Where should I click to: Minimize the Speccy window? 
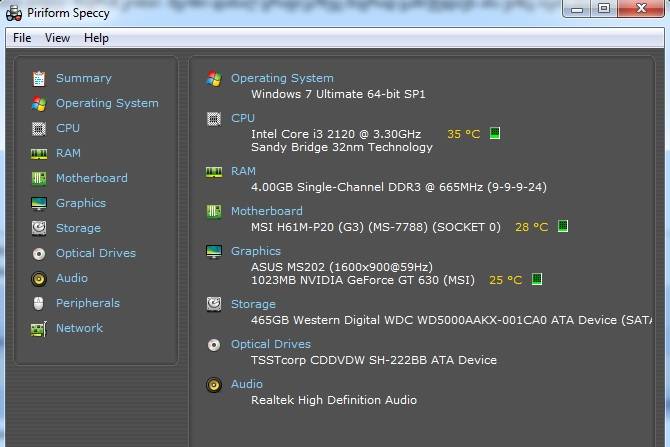[x=577, y=9]
